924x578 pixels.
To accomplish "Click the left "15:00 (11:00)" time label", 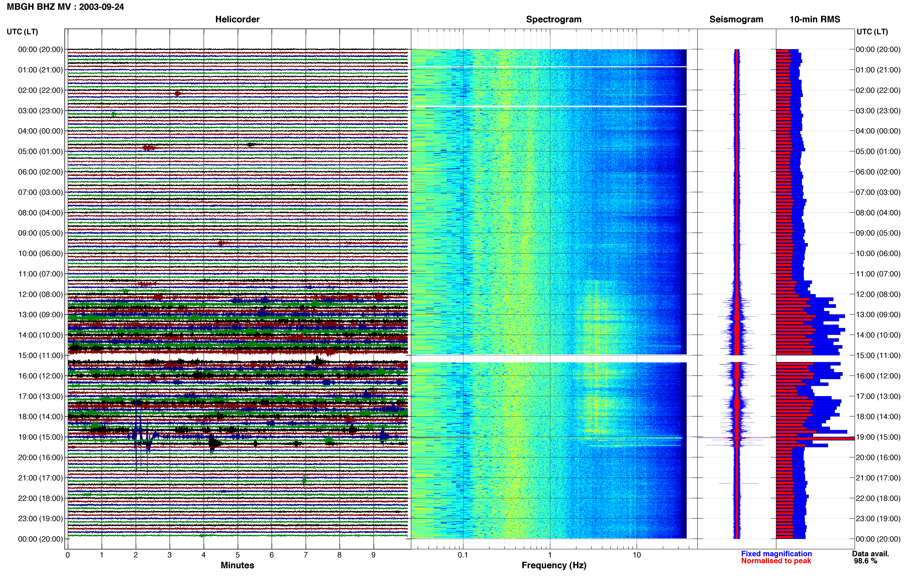I will [41, 356].
